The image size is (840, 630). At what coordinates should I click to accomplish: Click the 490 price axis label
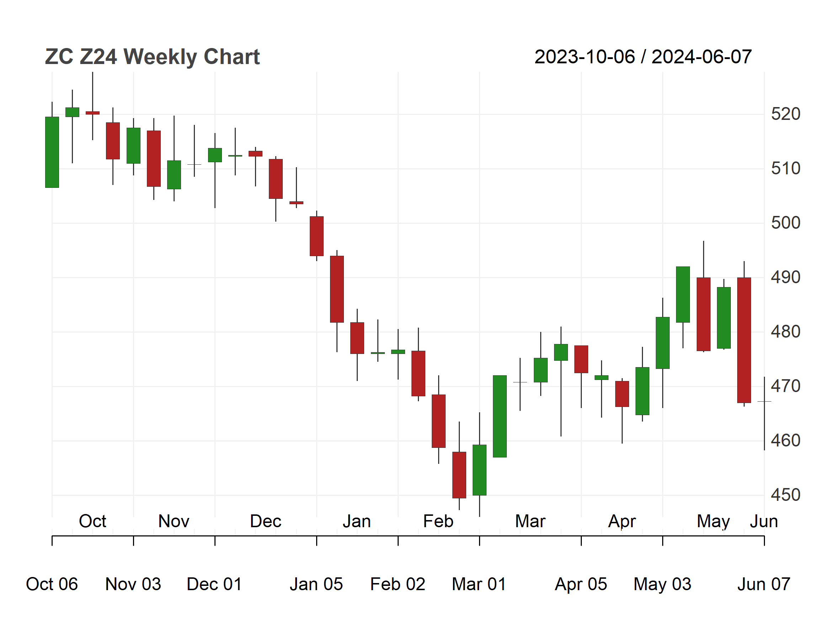coord(785,277)
